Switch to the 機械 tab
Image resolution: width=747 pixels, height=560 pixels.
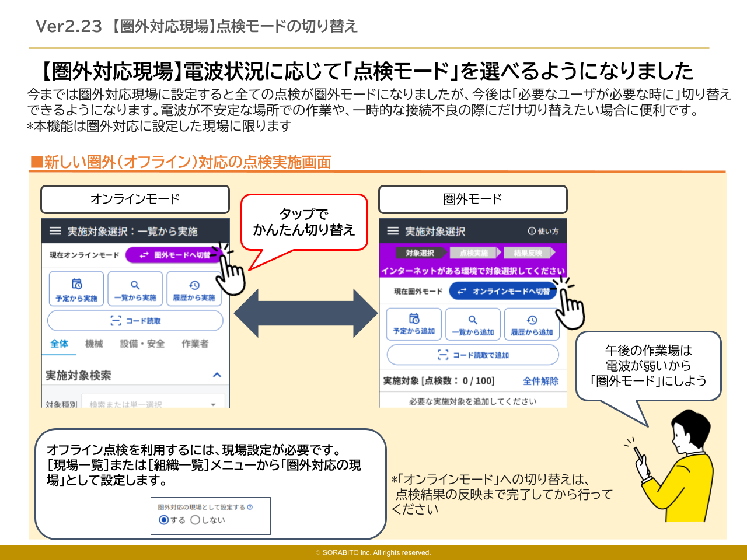(x=94, y=344)
